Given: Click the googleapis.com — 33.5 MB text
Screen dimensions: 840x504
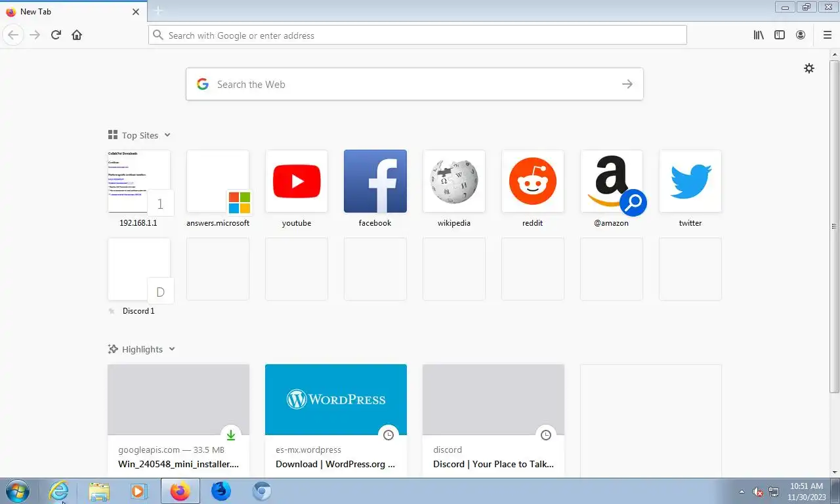Looking at the screenshot, I should point(171,450).
